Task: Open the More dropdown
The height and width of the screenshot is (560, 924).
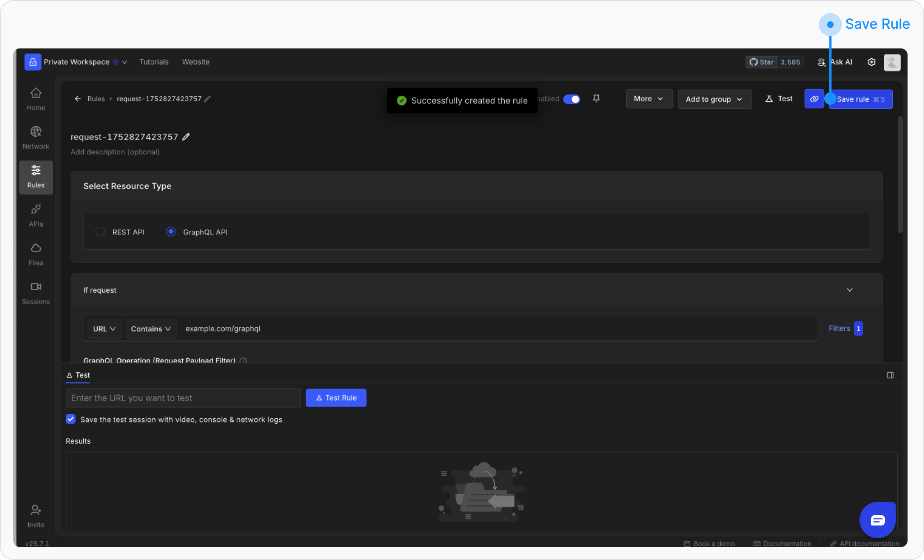Action: click(x=649, y=99)
